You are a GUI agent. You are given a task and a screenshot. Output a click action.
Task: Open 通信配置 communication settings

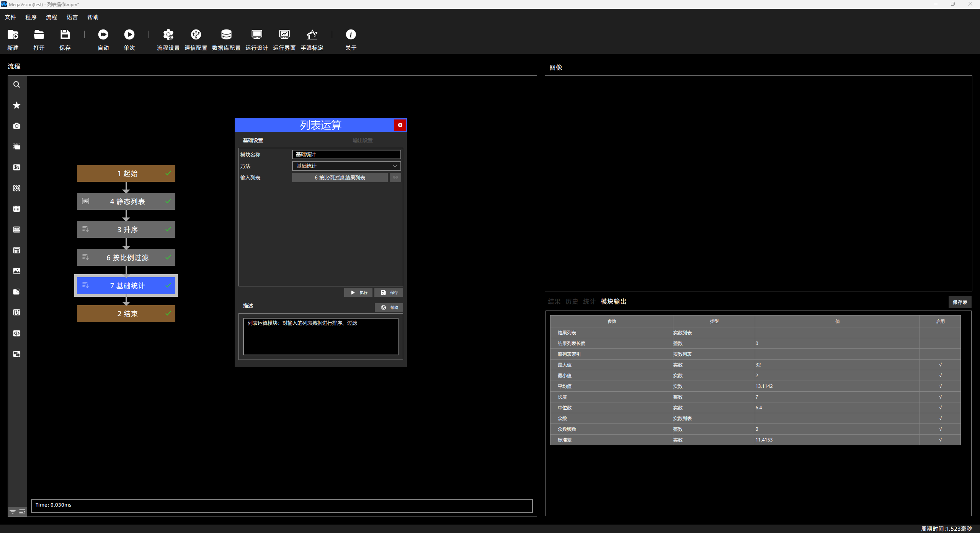coord(196,35)
